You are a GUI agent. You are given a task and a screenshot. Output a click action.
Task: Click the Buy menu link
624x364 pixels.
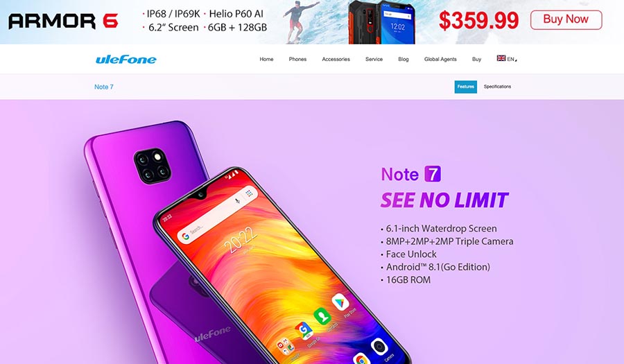pyautogui.click(x=476, y=59)
